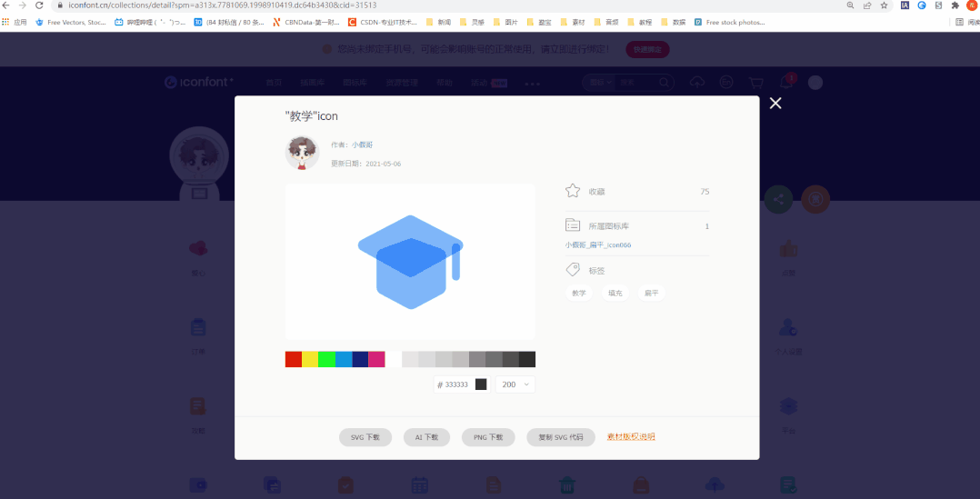Open the 素材版权说明 link

pos(631,436)
